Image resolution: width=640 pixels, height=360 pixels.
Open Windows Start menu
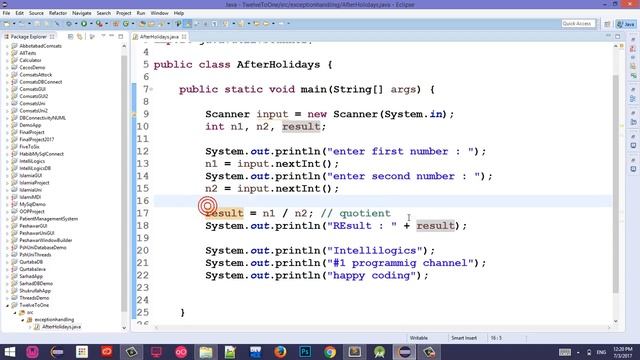coord(9,352)
